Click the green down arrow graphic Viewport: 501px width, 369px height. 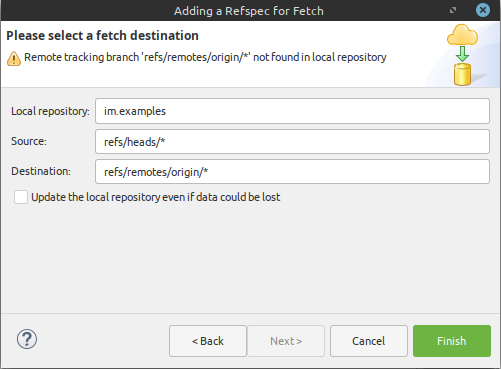click(462, 54)
